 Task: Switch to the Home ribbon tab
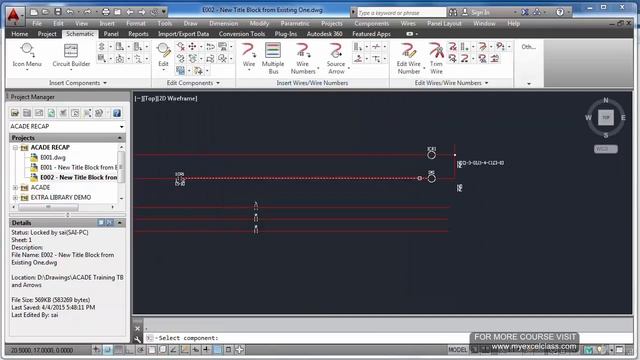pyautogui.click(x=20, y=34)
